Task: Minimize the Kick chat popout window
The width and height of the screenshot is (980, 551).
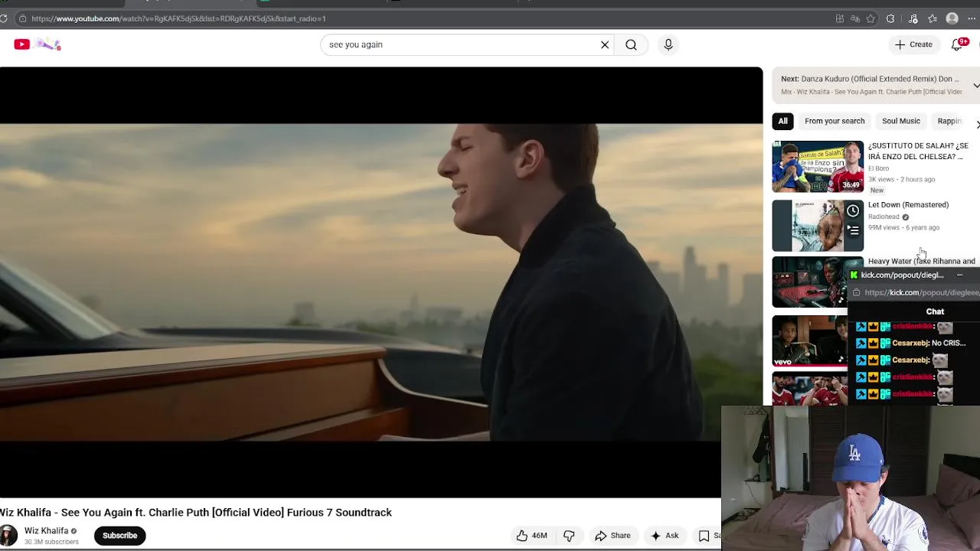Action: 959,275
